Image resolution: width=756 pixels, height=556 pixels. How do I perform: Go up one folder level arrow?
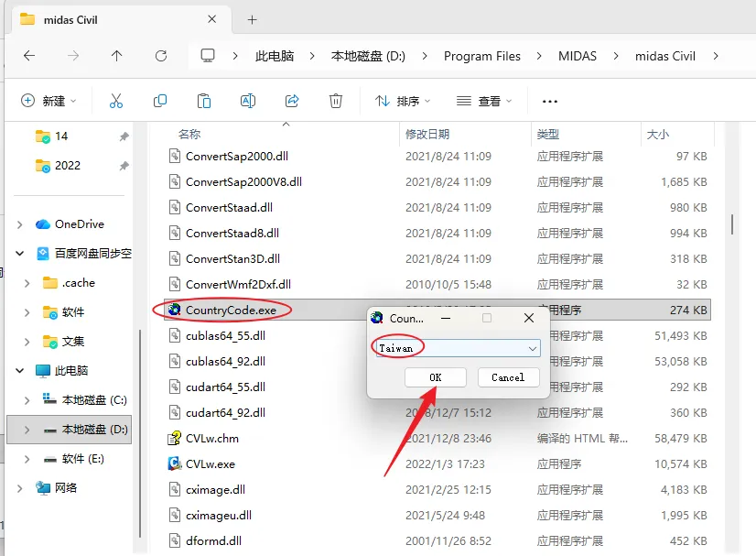(116, 56)
